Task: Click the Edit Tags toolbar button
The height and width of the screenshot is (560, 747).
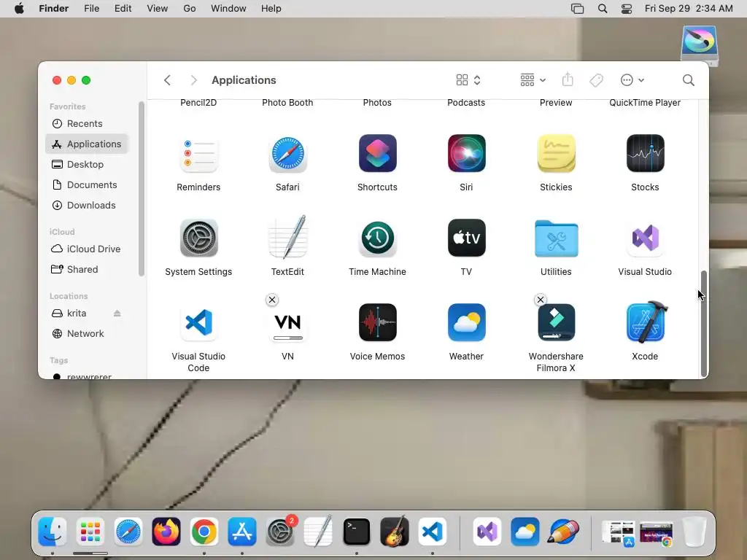Action: (596, 80)
